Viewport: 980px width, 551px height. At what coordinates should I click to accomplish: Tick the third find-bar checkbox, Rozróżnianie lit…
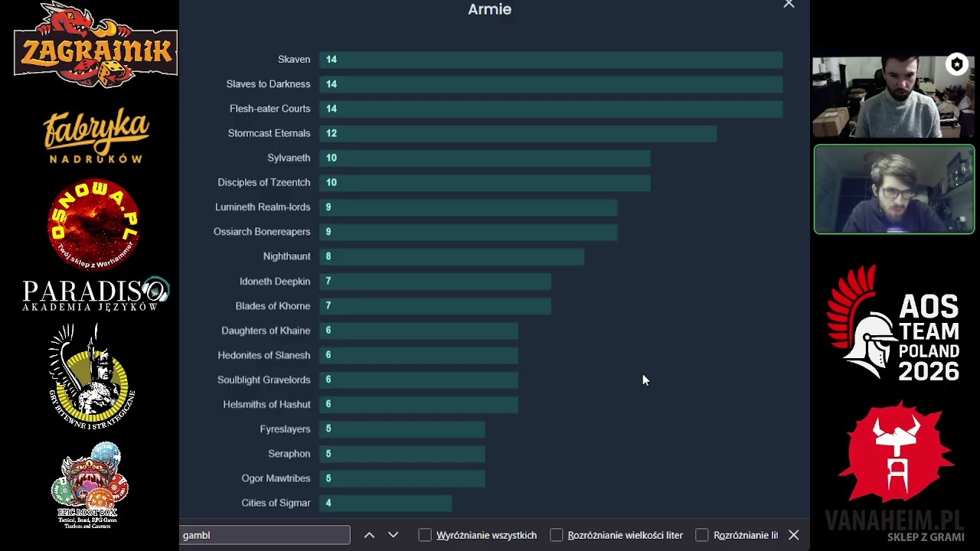pyautogui.click(x=702, y=535)
